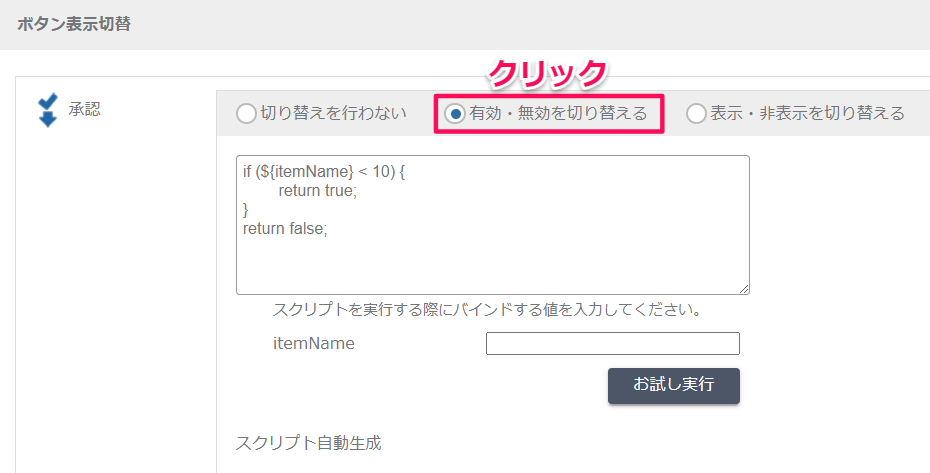Click the "if (${itemName} < 10) {" line

324,172
